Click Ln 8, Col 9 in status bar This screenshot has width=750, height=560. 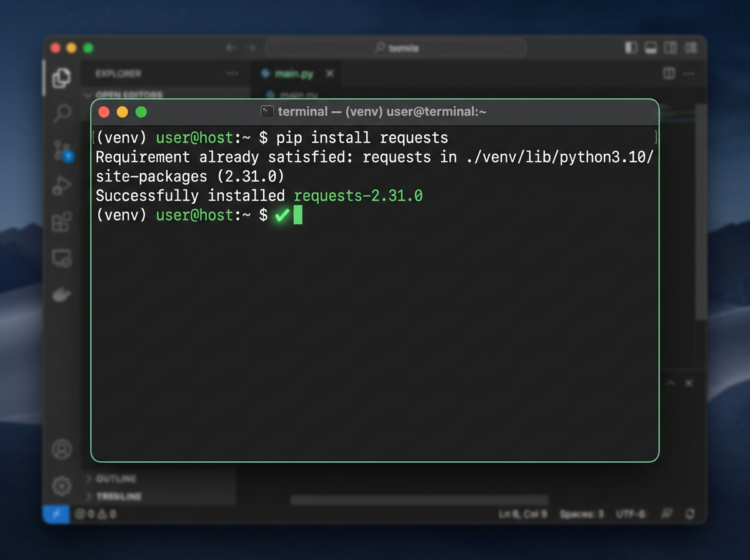click(523, 514)
